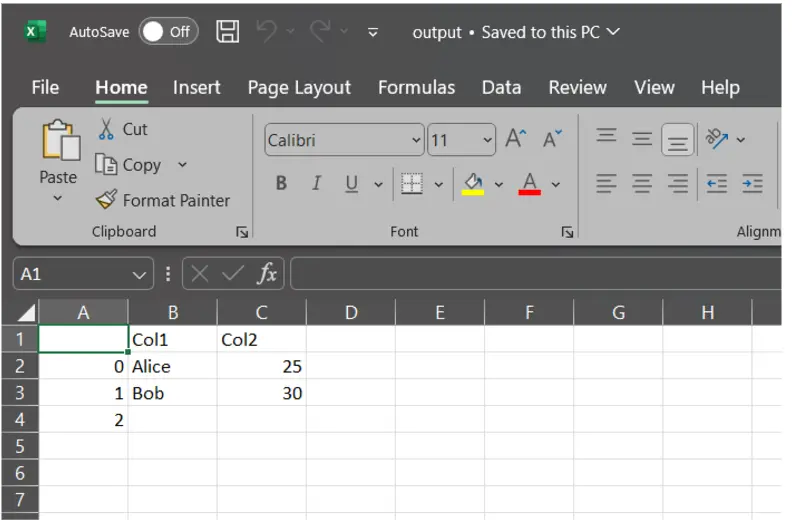Click the Undo arrow icon

click(267, 31)
